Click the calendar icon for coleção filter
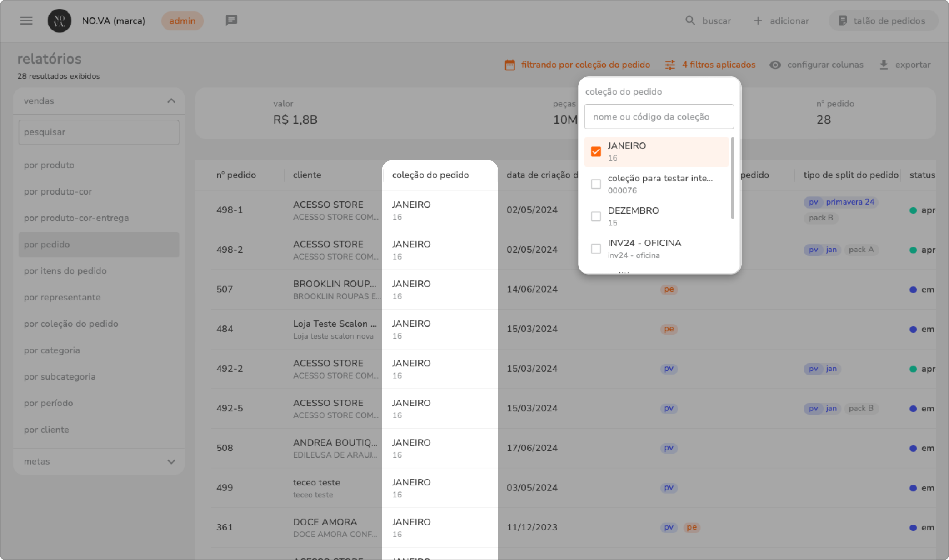This screenshot has width=949, height=560. (x=510, y=65)
